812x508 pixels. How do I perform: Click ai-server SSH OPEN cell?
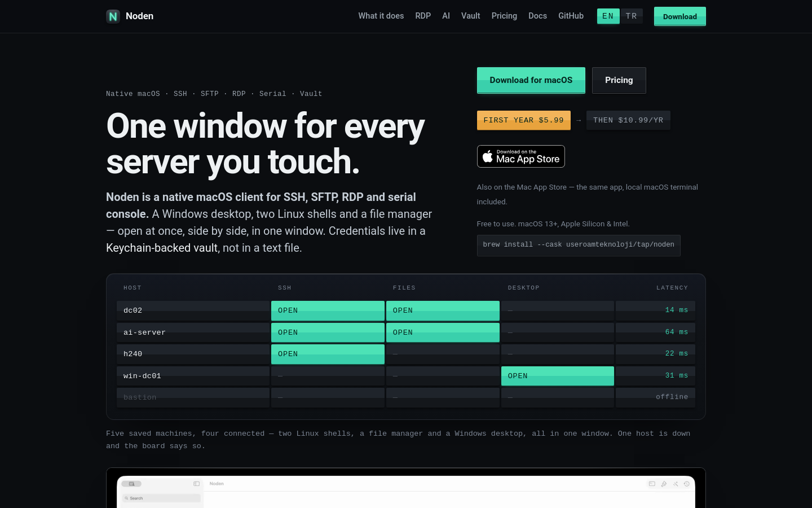tap(328, 332)
